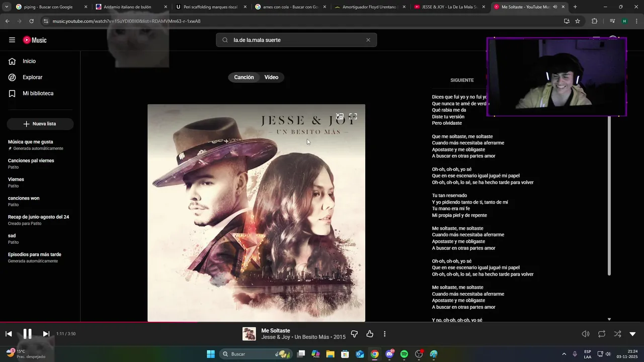This screenshot has height=362, width=644.
Task: Switch to Amortiguador Floyd Urentano tab
Action: tap(370, 7)
